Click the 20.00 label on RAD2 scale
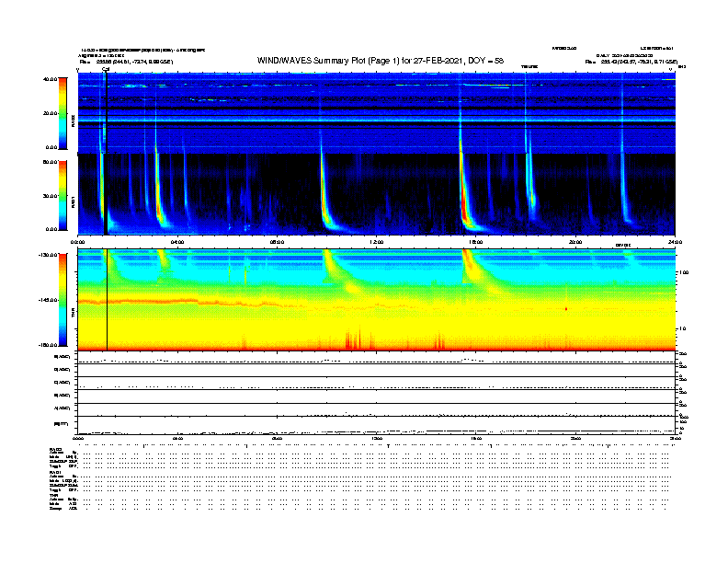 coord(51,113)
